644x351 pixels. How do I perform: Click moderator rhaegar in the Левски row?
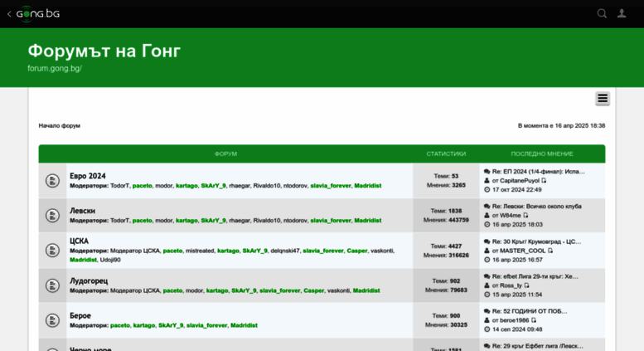240,221
